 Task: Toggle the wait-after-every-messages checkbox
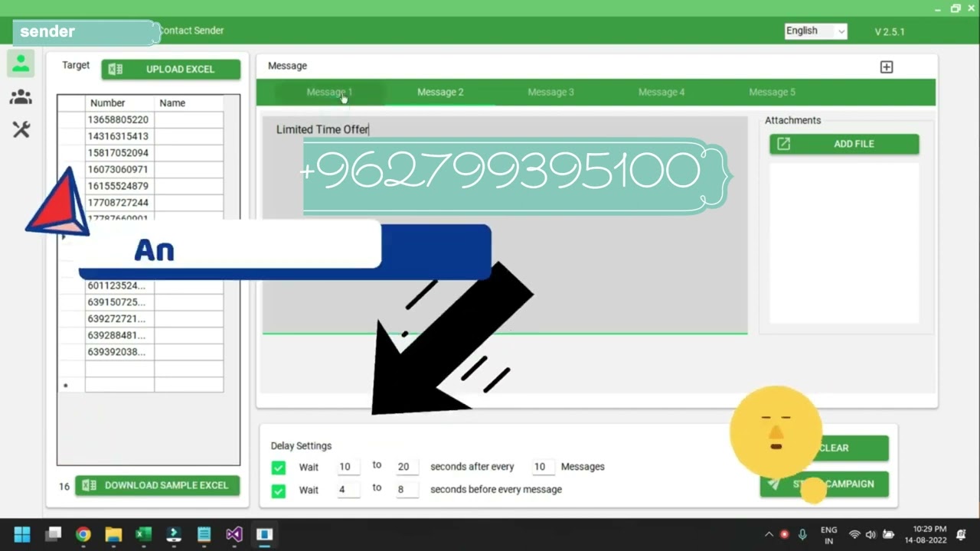pos(279,467)
